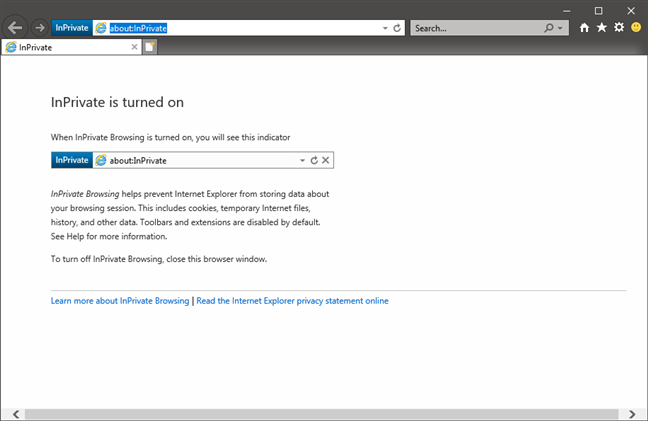Open 'Read the Internet Explorer privacy statement online' link
Image resolution: width=648 pixels, height=421 pixels.
point(293,301)
